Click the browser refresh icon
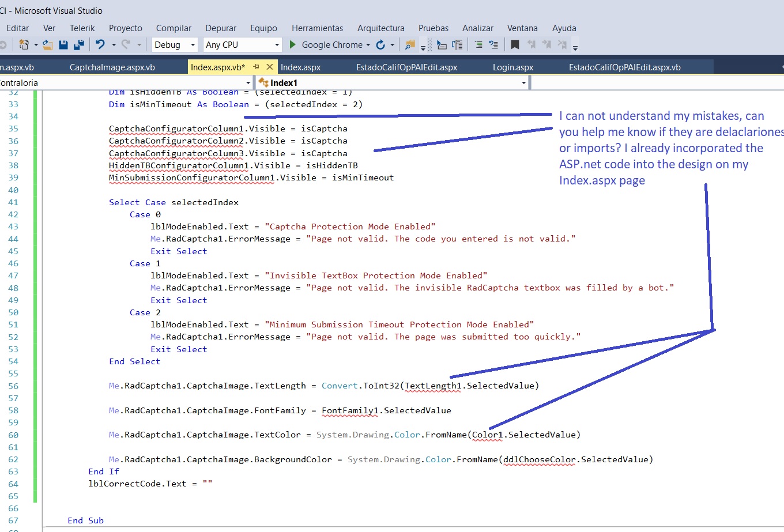Screen dimensions: 784x532 click(380, 44)
